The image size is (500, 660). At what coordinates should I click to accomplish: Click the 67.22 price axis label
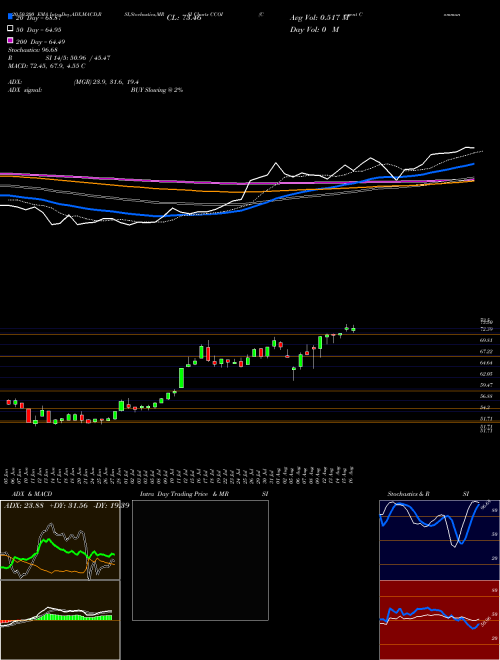click(x=486, y=351)
